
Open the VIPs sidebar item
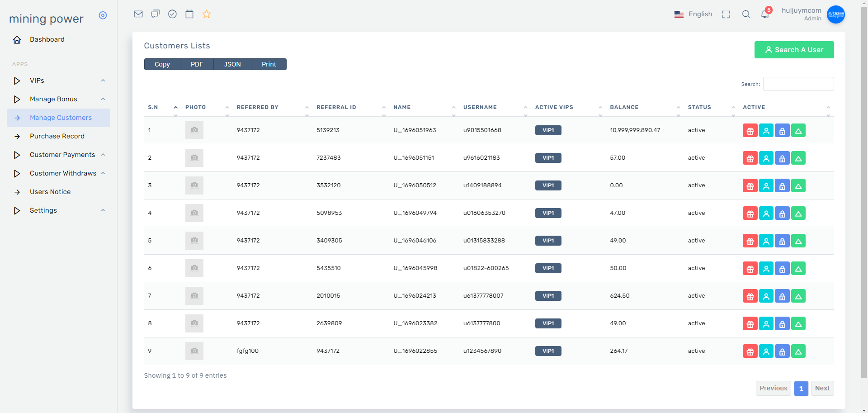59,81
